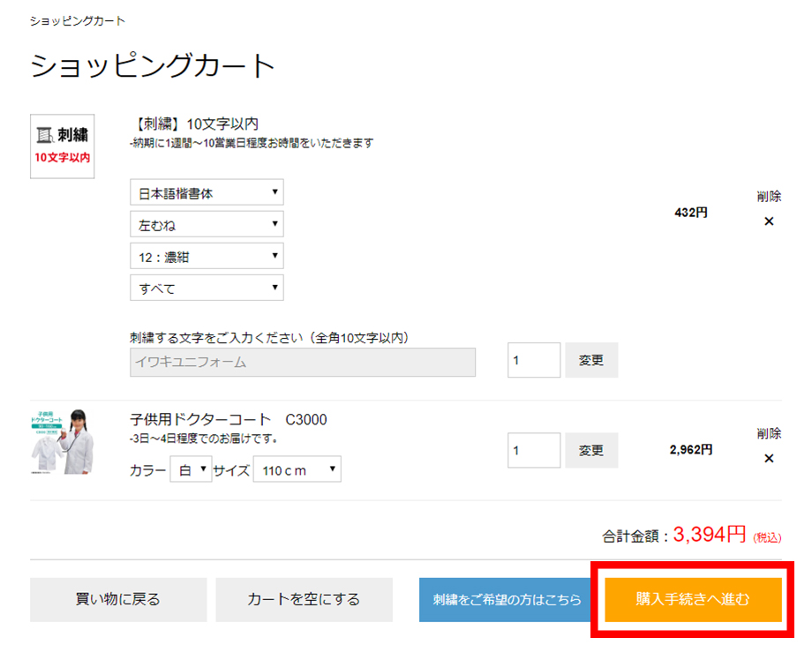Delete the embroidery item with X icon
Image resolution: width=812 pixels, height=645 pixels.
tap(768, 221)
